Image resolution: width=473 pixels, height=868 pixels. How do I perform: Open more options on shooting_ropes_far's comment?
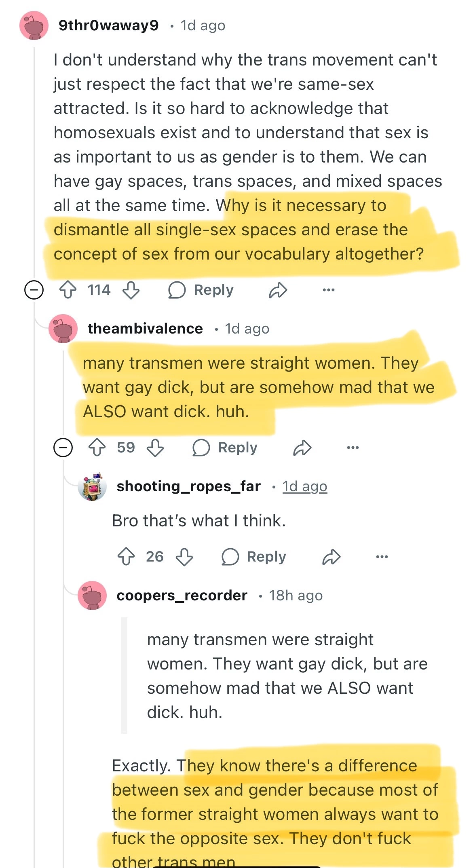[382, 556]
